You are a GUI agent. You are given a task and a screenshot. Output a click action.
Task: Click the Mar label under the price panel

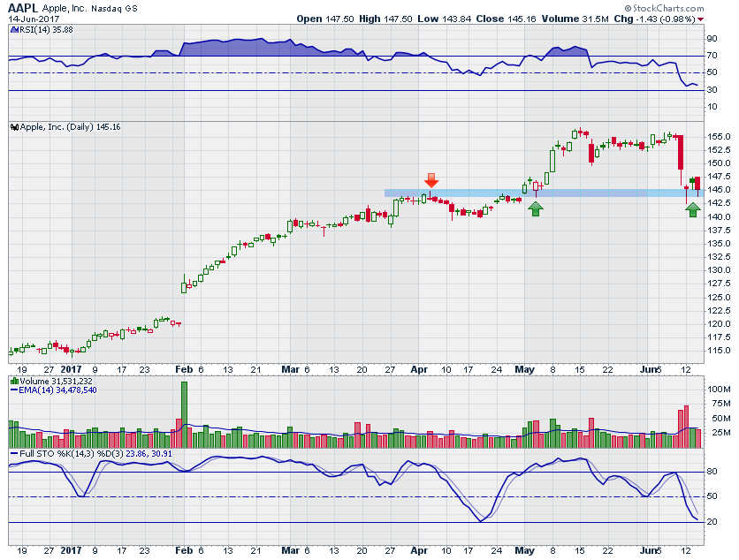290,370
